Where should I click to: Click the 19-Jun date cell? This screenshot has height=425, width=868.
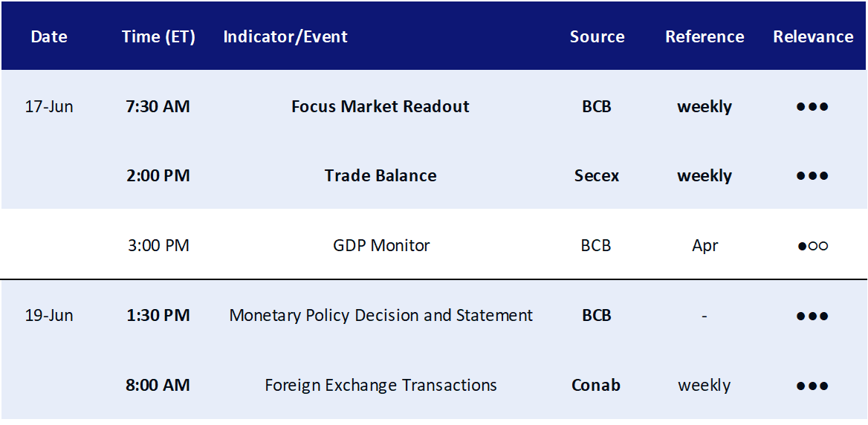49,316
